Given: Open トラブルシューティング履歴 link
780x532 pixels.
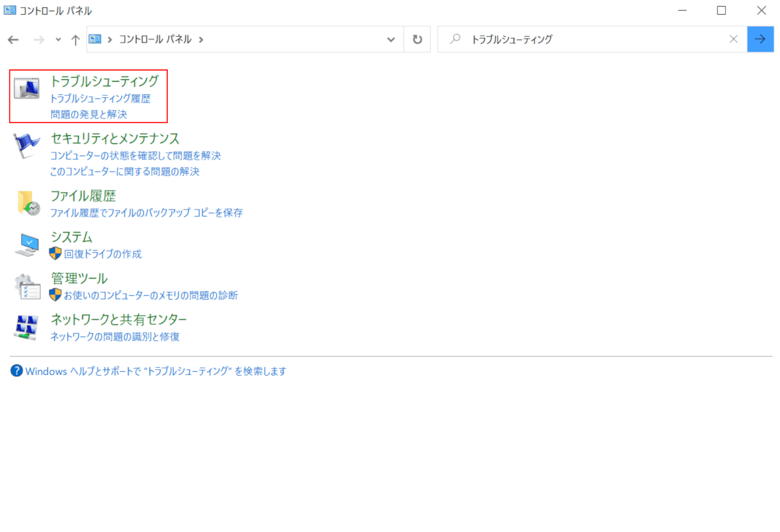Looking at the screenshot, I should pyautogui.click(x=100, y=98).
